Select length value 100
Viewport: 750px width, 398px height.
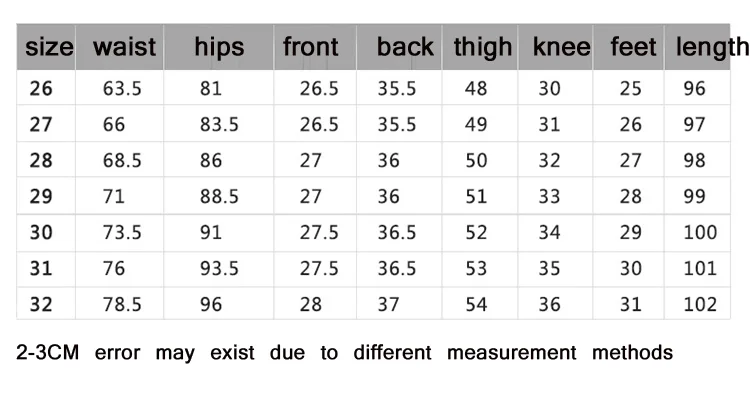(x=700, y=232)
